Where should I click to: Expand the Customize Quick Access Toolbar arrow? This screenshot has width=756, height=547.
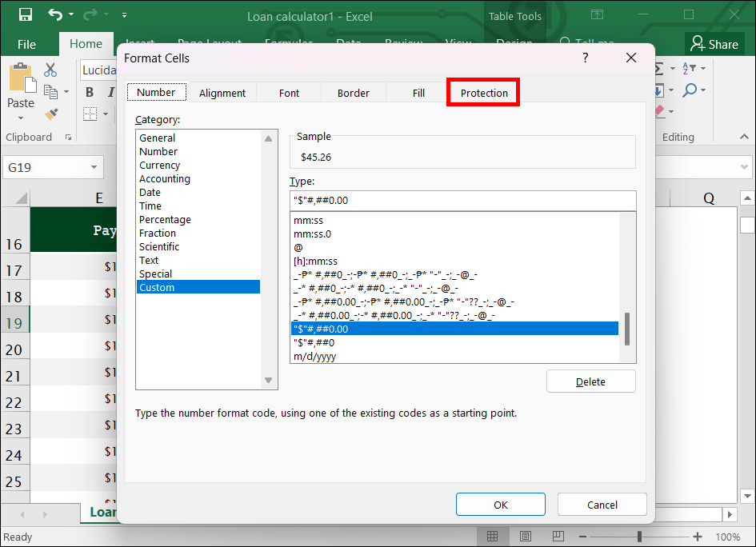124,15
